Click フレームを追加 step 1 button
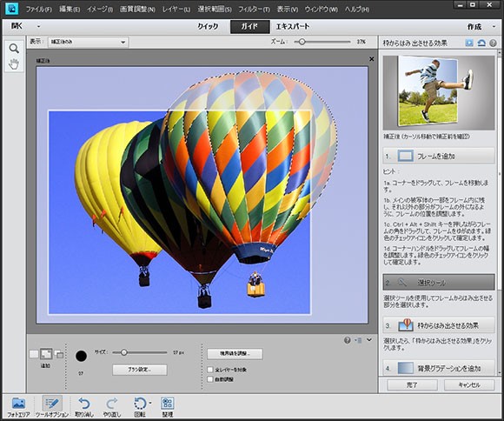 click(x=439, y=156)
